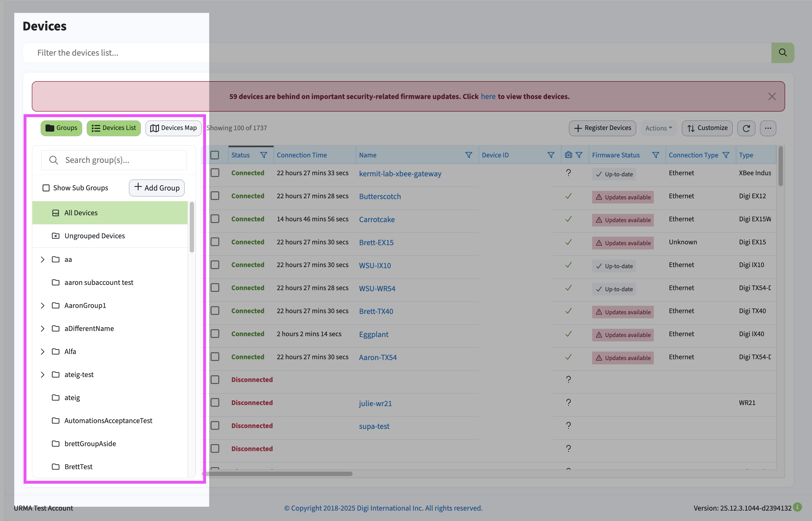The image size is (812, 521).
Task: Tick the checkbox for Butterscotch row
Action: 215,196
